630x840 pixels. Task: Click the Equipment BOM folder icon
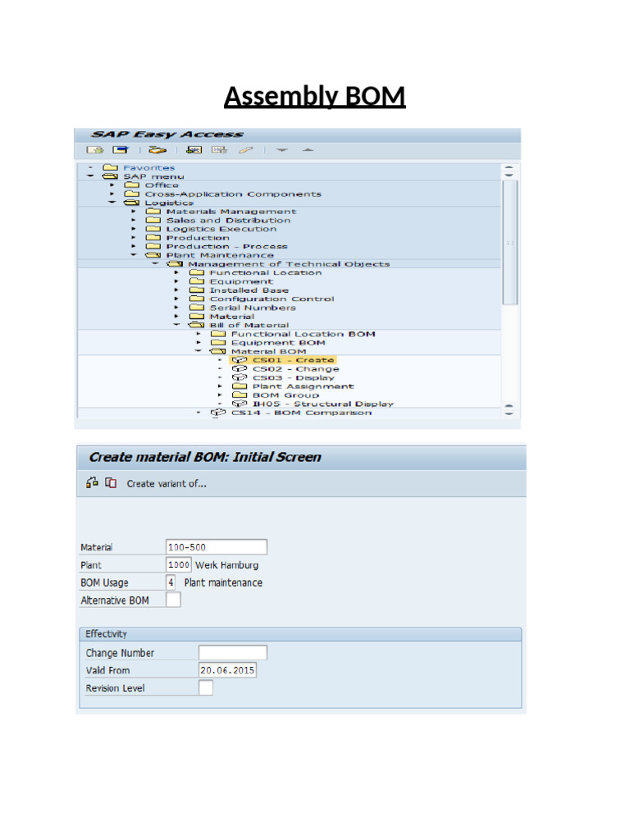click(x=217, y=342)
